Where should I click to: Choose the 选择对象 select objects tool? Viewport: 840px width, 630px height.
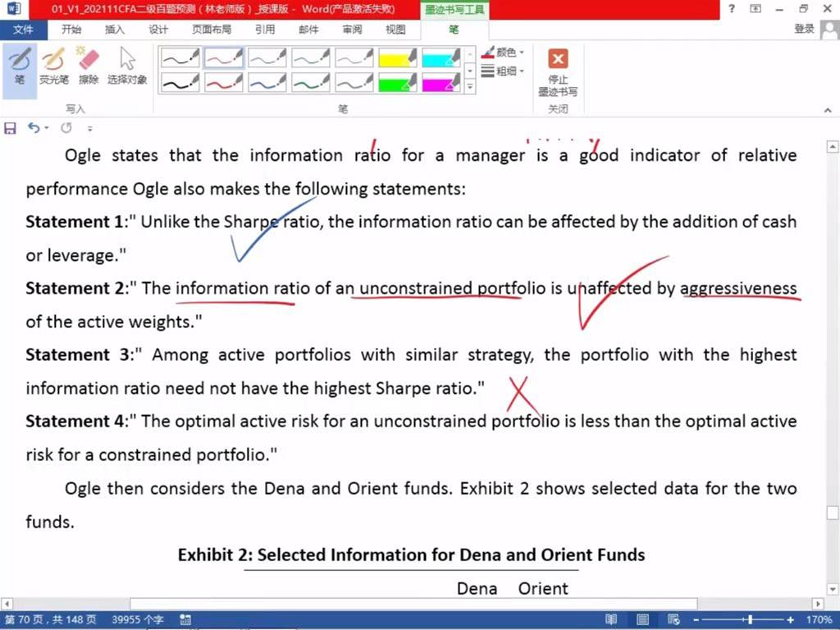pyautogui.click(x=127, y=66)
